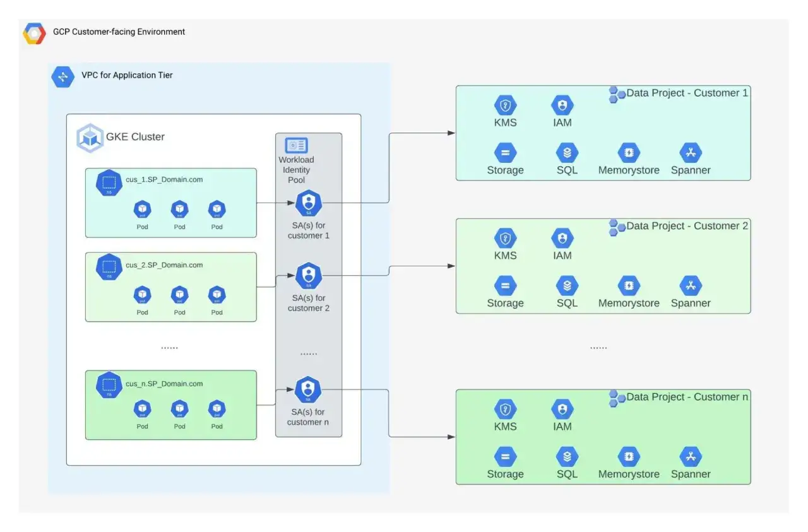Image resolution: width=808 pixels, height=532 pixels.
Task: Click the Memorystore icon in Customer 1 project
Action: click(x=629, y=153)
